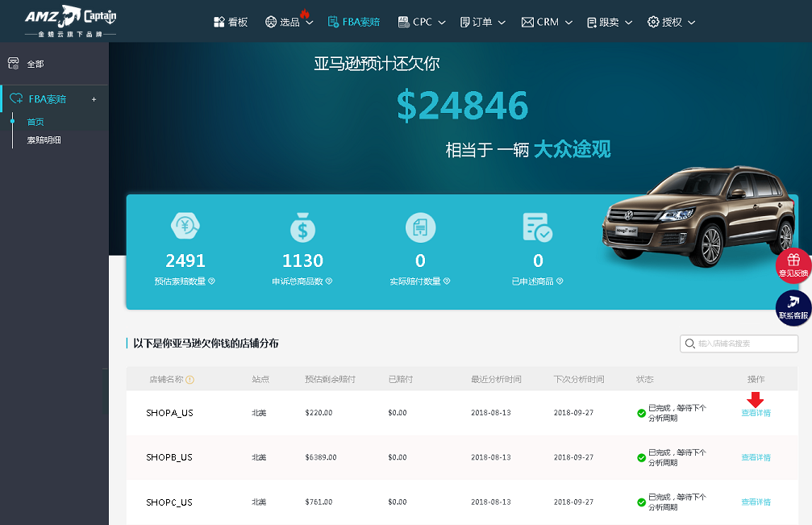Expand the CRM dropdown chevron
Image resolution: width=812 pixels, height=525 pixels.
[568, 23]
